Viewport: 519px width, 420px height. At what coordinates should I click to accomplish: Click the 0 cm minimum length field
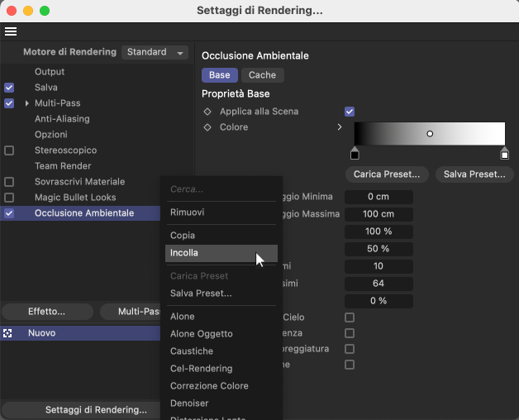[379, 197]
